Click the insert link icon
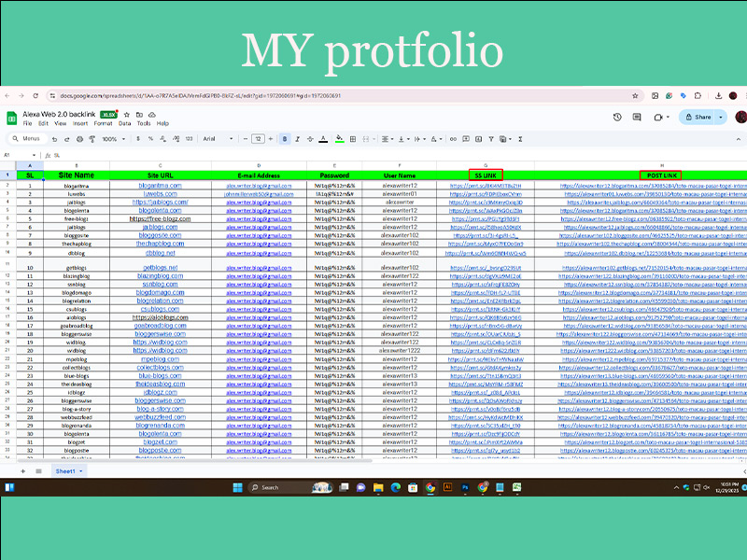747x560 pixels. click(x=453, y=139)
